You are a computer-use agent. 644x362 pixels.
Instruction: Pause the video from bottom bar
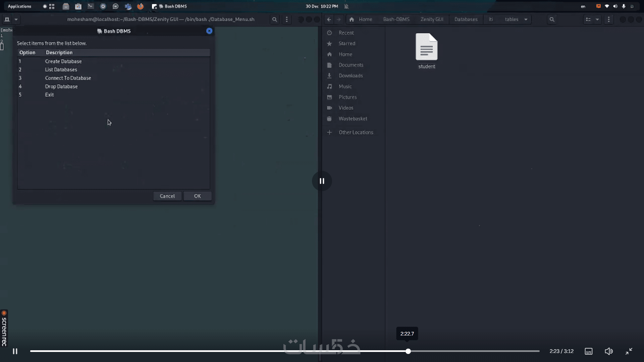15,351
